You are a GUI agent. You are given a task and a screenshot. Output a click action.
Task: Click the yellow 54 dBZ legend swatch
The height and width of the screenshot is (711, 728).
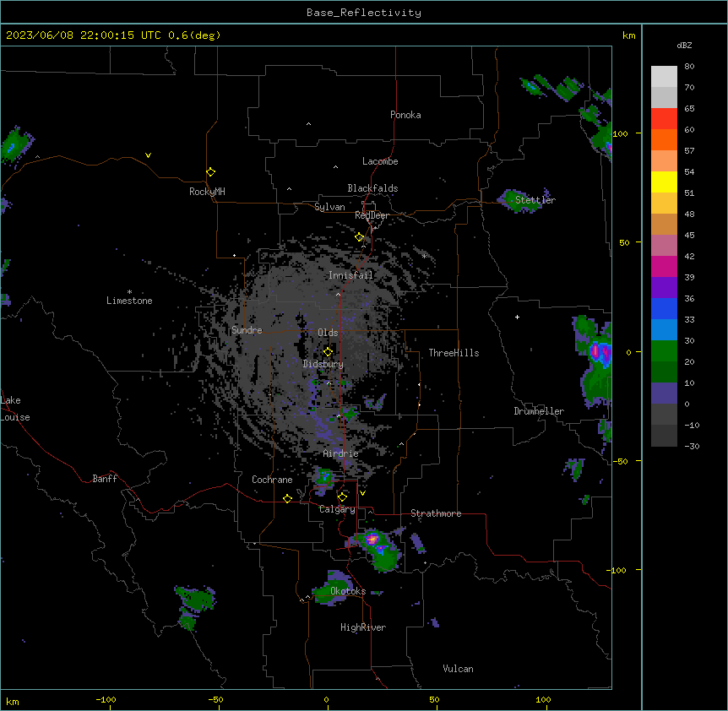(x=664, y=182)
